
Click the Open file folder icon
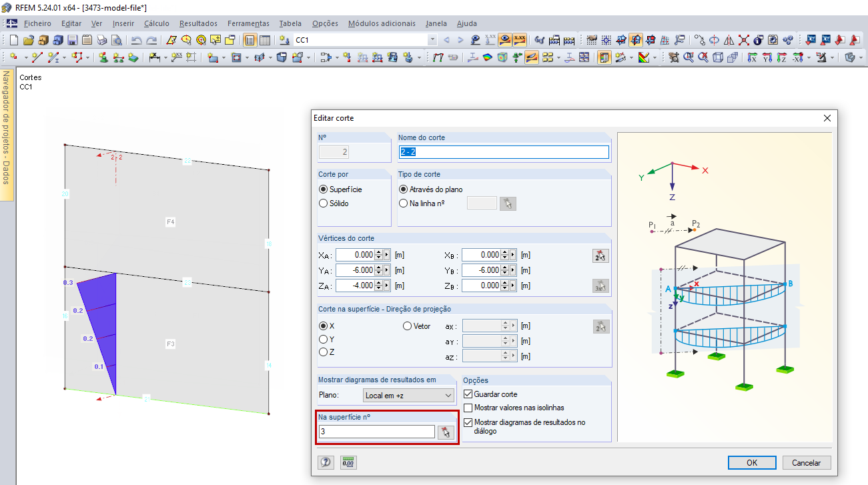tap(28, 40)
